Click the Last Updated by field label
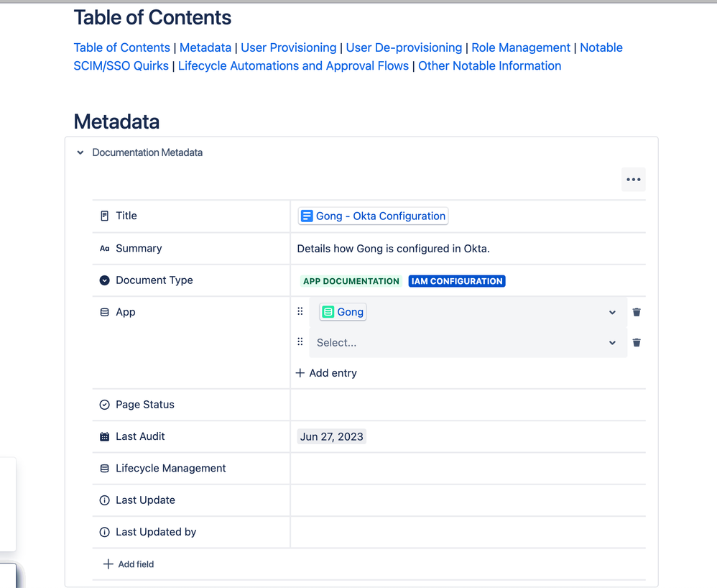Screen dimensions: 717x588 click(156, 532)
